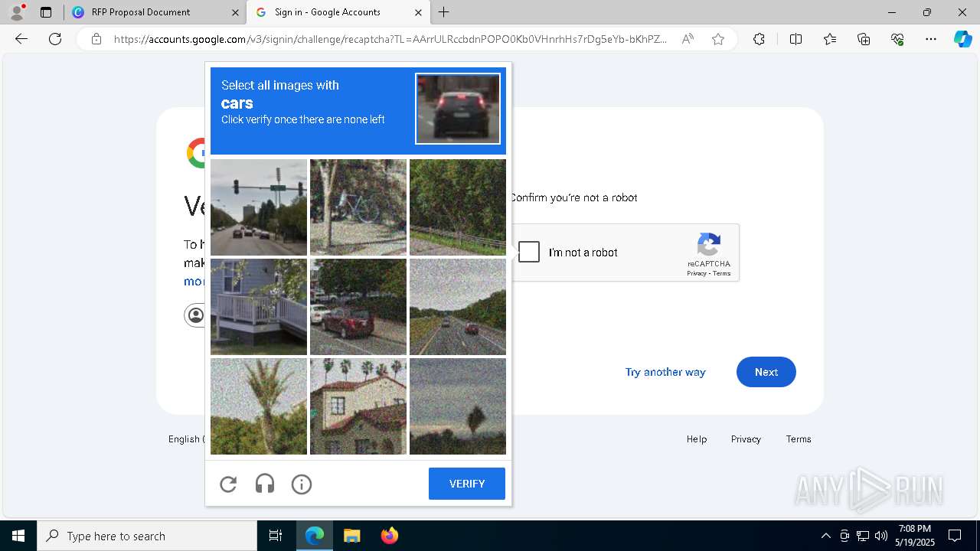Open the Collections icon
This screenshot has width=980, height=551.
(x=864, y=39)
